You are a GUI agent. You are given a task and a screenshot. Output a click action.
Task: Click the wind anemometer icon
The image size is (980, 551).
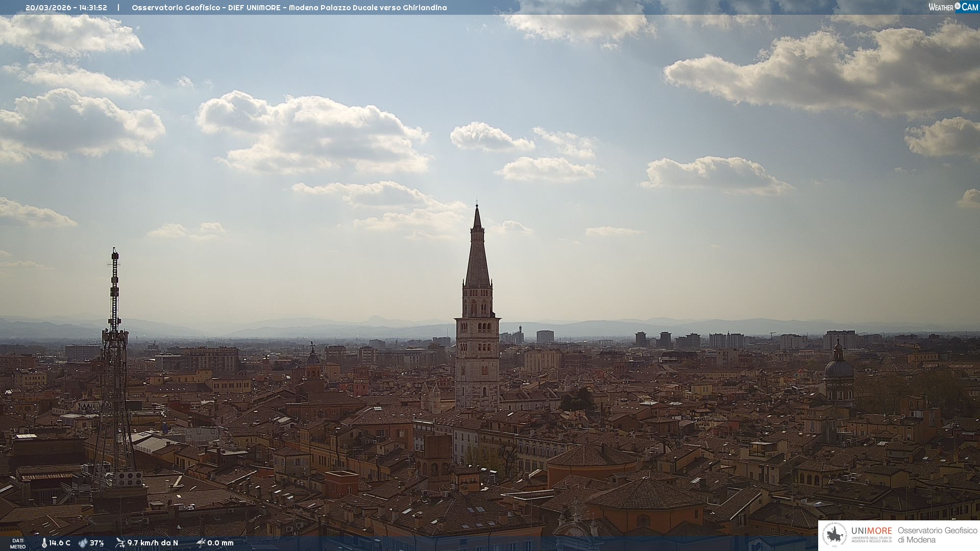[120, 543]
